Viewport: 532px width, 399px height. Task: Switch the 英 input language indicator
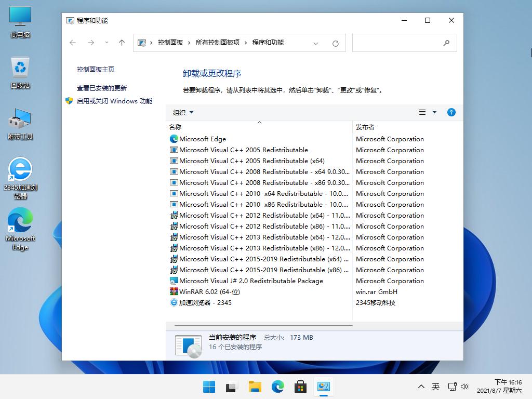click(436, 387)
